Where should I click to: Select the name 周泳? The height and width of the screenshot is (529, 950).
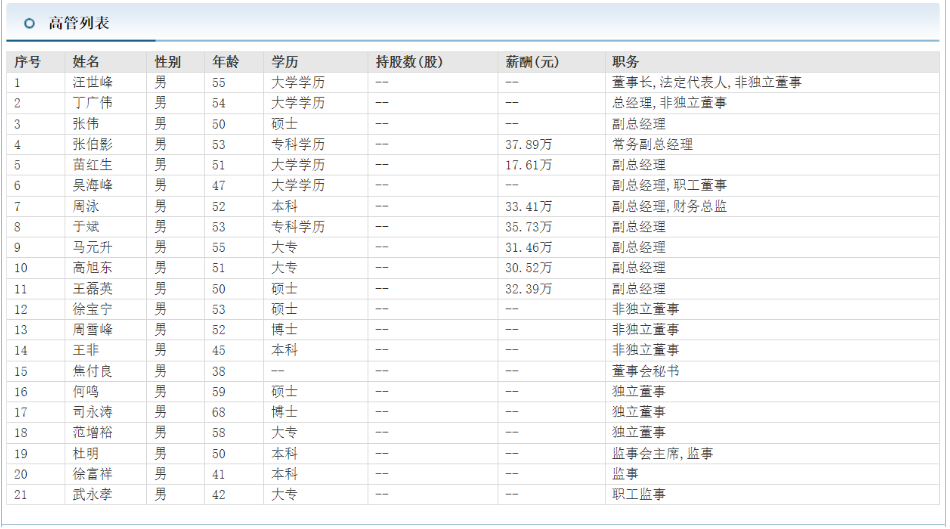tap(86, 206)
